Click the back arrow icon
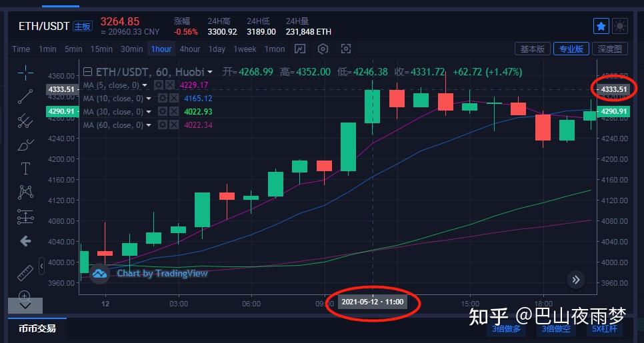The image size is (644, 343). coord(25,241)
